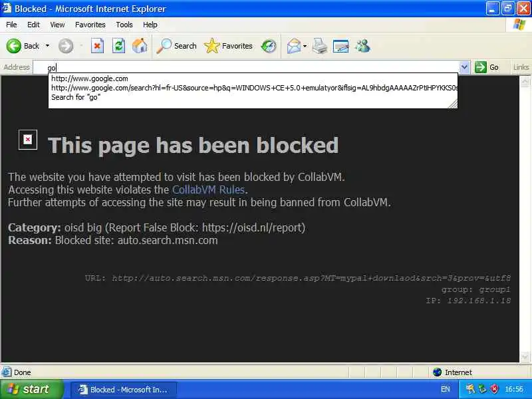Click the Forward arrow button
Viewport: 532px width, 399px height.
pyautogui.click(x=65, y=46)
